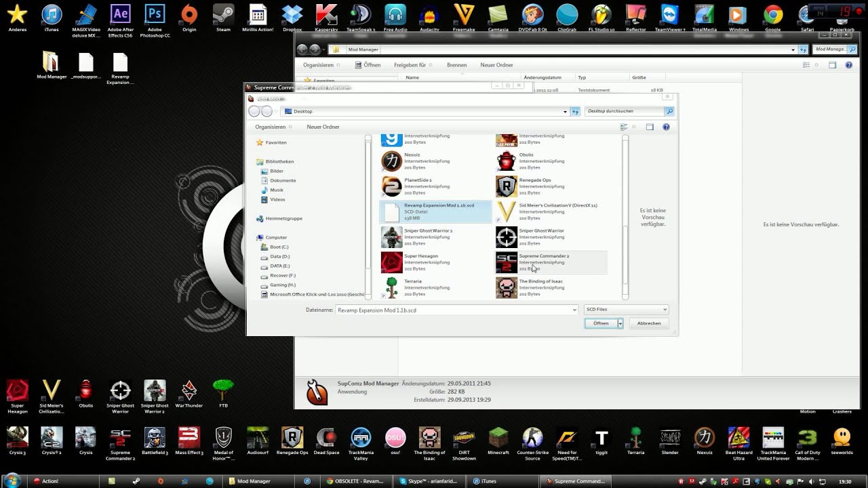Click Neuer Ordner in Mod Manager window
The width and height of the screenshot is (868, 488).
tap(496, 65)
